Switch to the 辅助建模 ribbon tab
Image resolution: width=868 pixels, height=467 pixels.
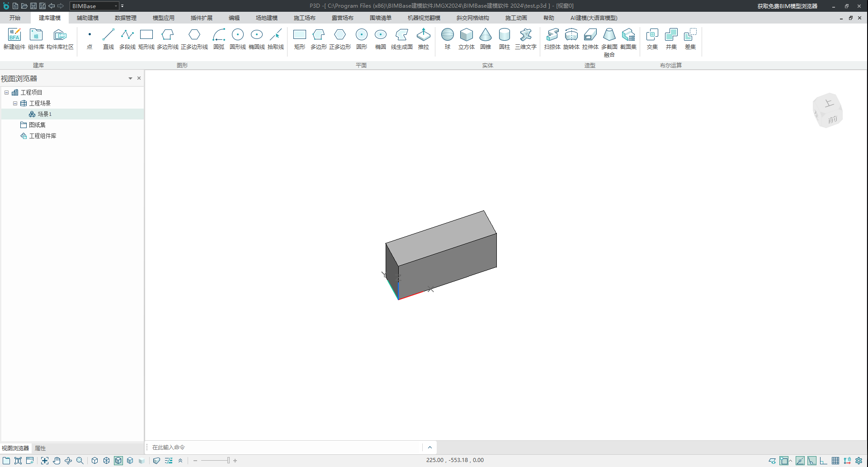[x=87, y=18]
